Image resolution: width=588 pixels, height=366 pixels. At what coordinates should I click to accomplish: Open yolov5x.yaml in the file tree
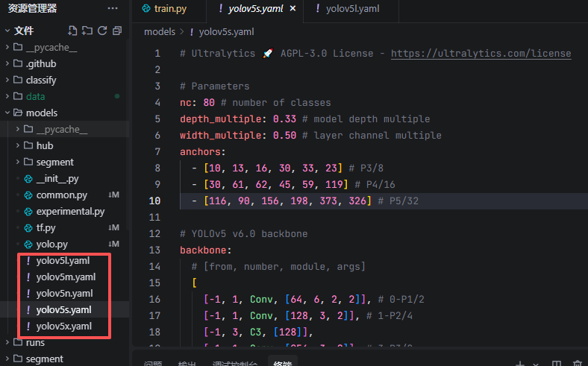63,326
